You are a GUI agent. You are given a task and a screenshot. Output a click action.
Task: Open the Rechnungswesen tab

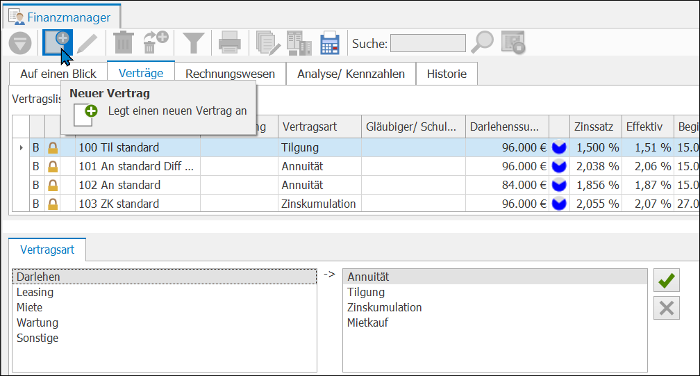pyautogui.click(x=230, y=74)
